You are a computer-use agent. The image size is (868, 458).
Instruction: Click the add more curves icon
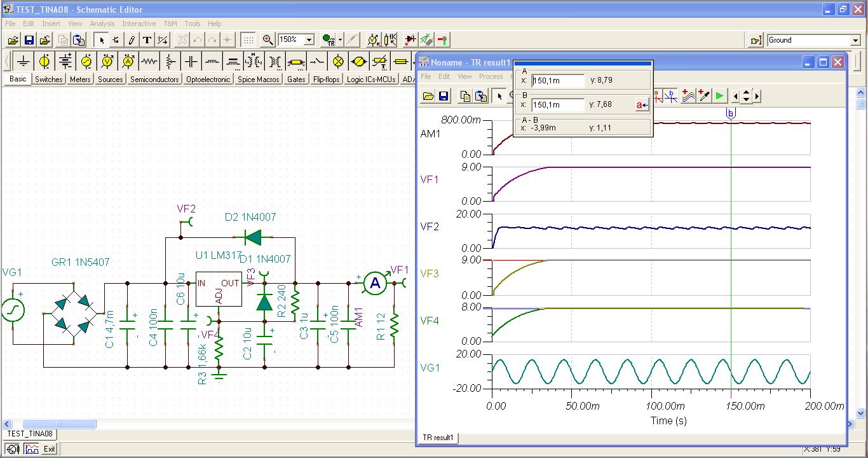coord(688,96)
